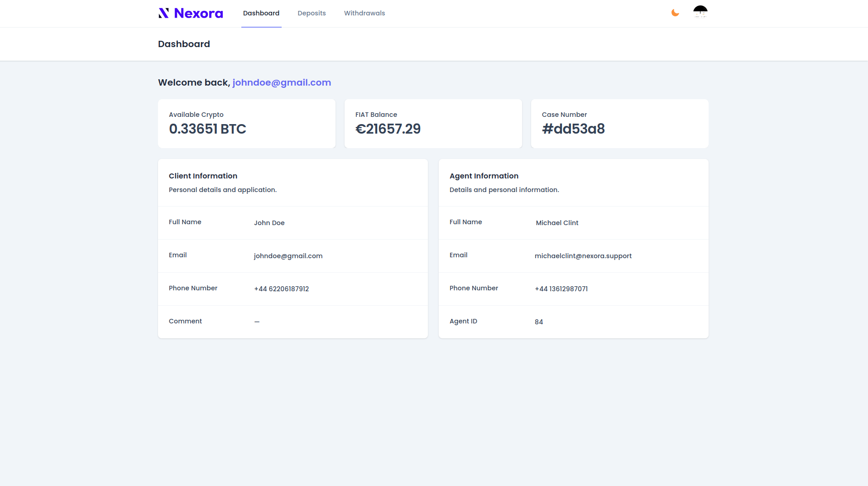Viewport: 868px width, 486px height.
Task: Toggle dark mode with the moon icon
Action: point(675,13)
